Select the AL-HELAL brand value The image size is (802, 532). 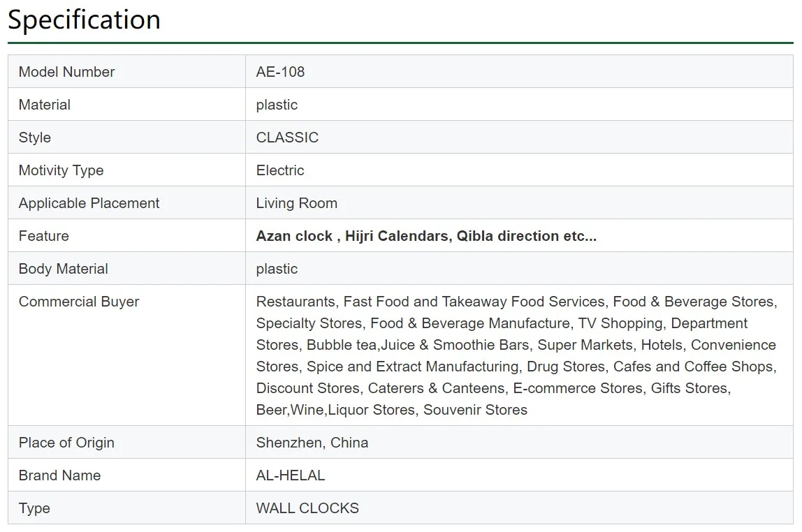click(291, 475)
